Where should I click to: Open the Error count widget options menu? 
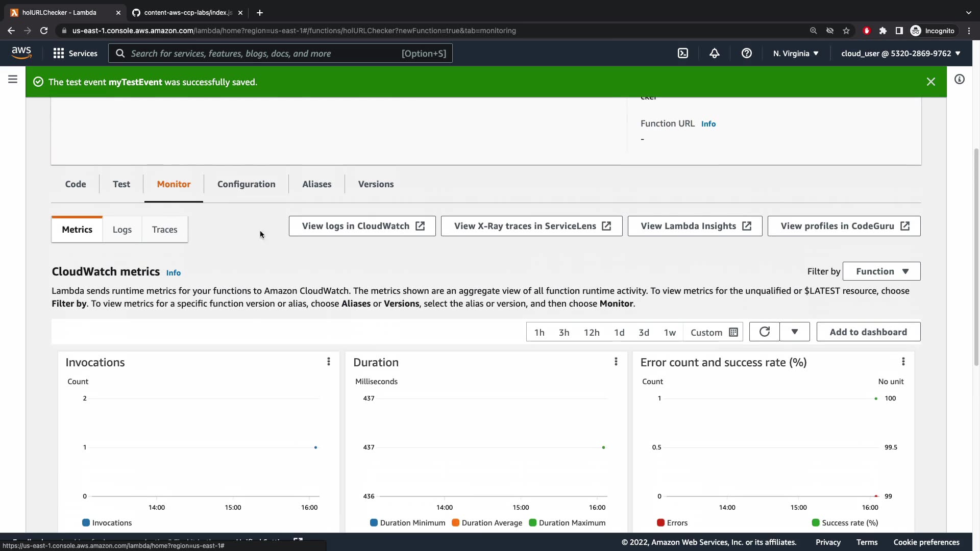tap(903, 362)
